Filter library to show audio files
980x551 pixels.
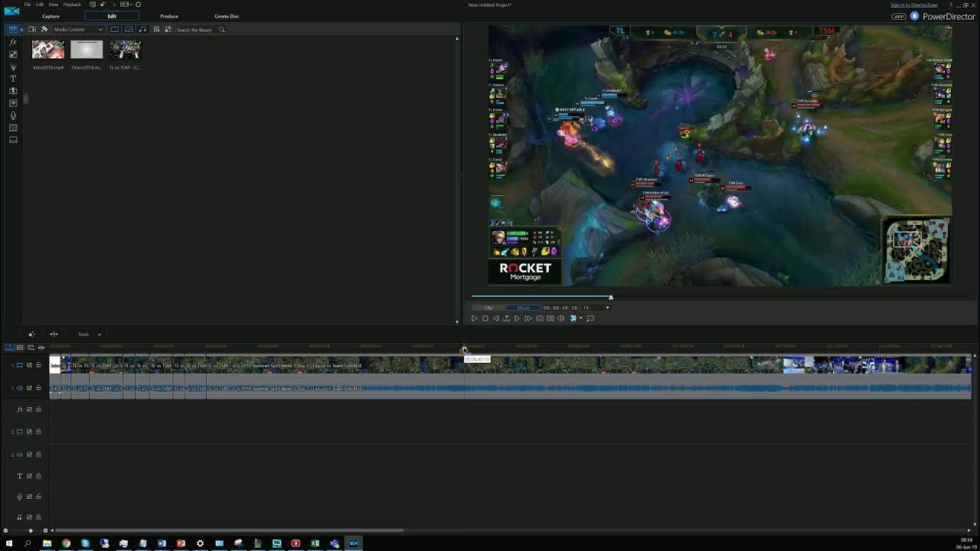(x=142, y=29)
